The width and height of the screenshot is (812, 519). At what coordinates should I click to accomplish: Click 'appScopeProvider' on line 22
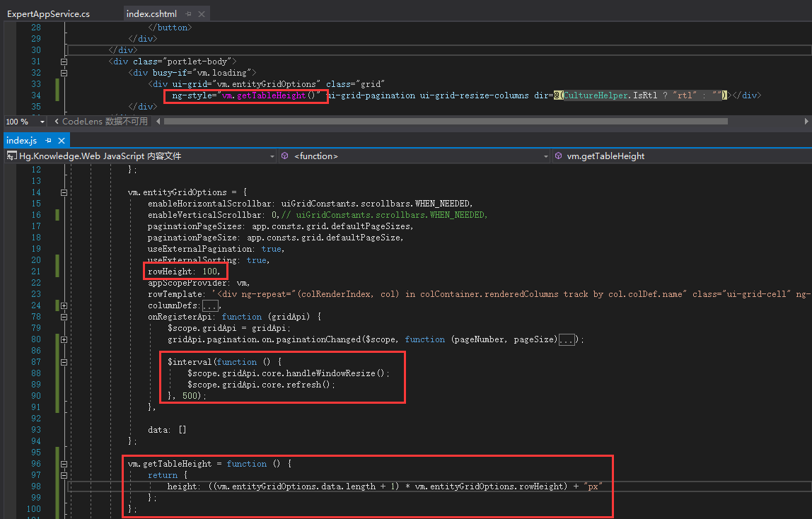pyautogui.click(x=187, y=283)
